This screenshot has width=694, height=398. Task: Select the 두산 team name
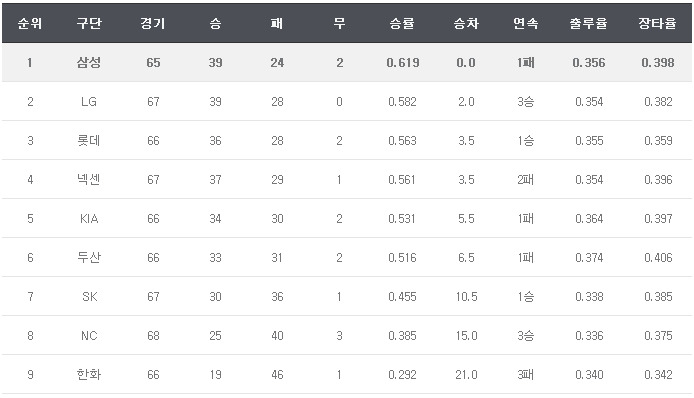click(89, 258)
